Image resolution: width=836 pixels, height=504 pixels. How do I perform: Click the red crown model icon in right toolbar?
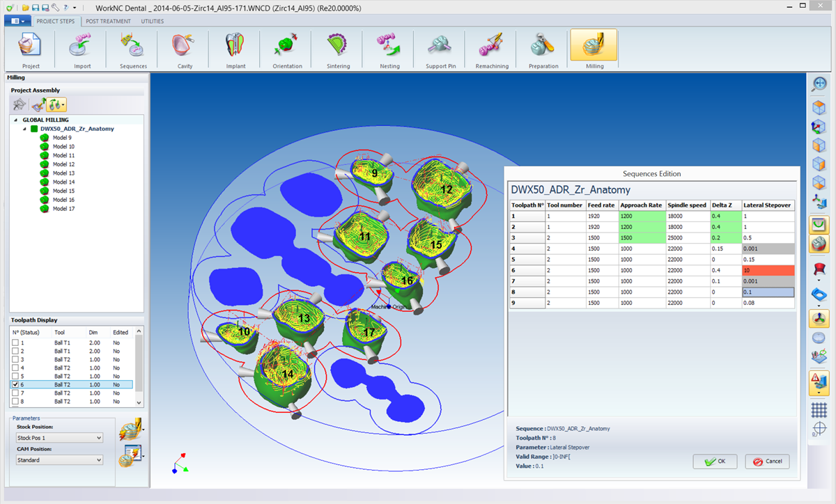pyautogui.click(x=819, y=269)
